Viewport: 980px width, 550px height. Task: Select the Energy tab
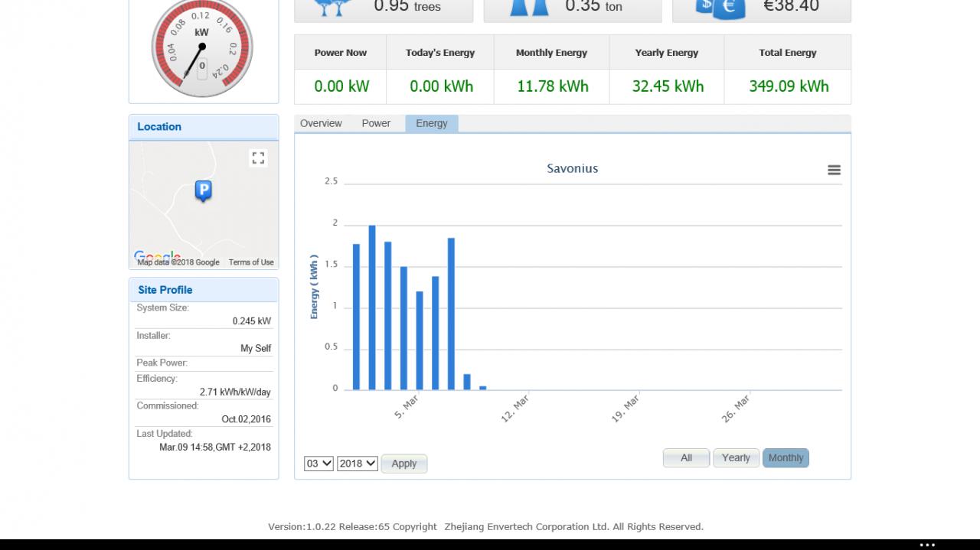(432, 123)
